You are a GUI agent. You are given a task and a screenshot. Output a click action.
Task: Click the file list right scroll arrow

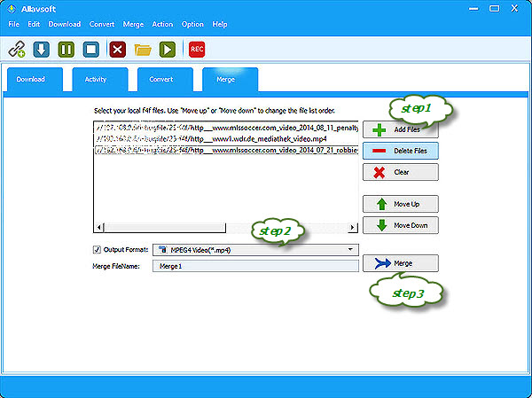[353, 227]
